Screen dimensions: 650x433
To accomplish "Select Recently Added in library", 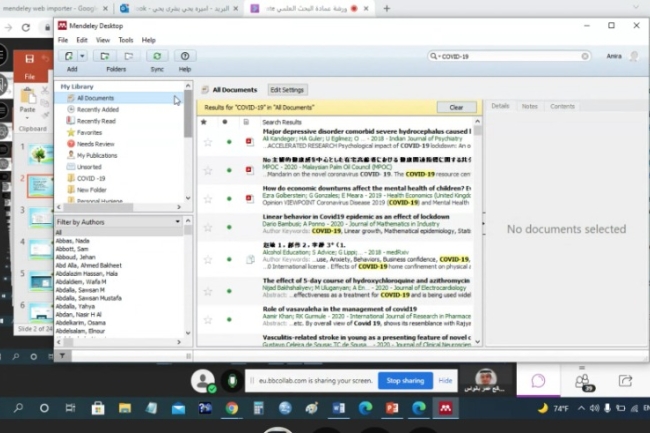I will tap(98, 109).
